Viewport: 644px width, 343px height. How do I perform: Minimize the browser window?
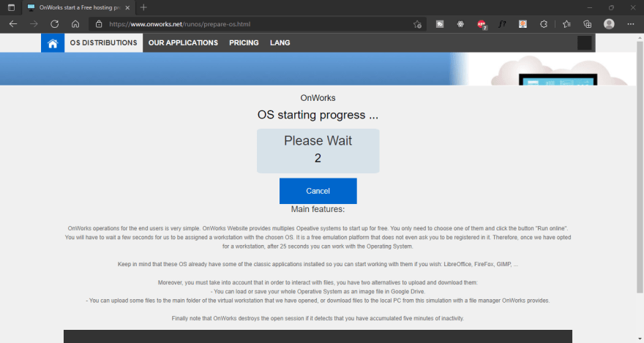[589, 7]
